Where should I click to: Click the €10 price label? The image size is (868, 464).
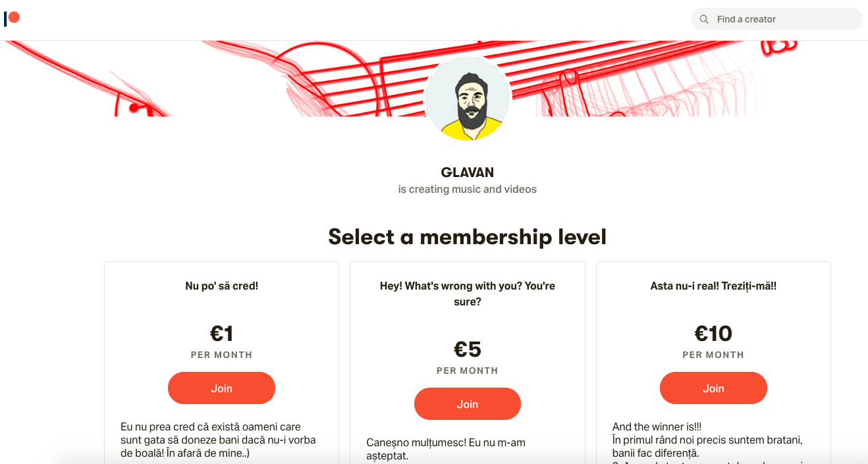[x=713, y=334]
